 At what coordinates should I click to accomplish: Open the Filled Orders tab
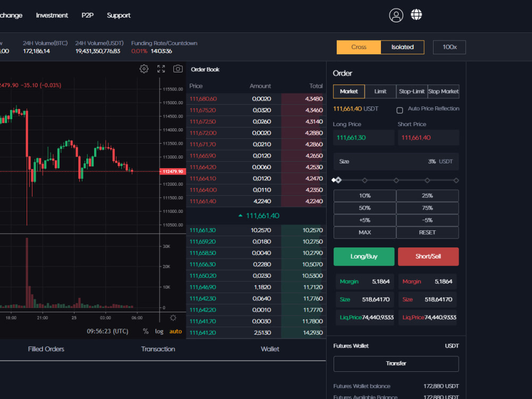(x=46, y=349)
